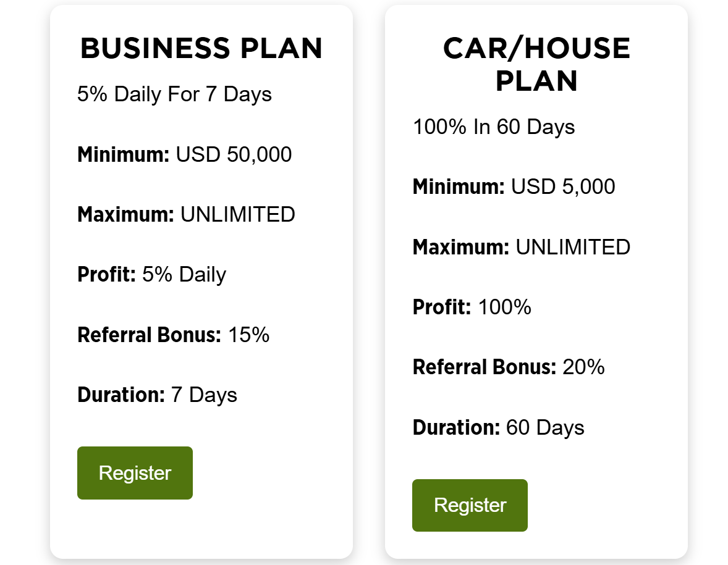Click the 'Duration: 60 Days' line
728x565 pixels.
498,427
